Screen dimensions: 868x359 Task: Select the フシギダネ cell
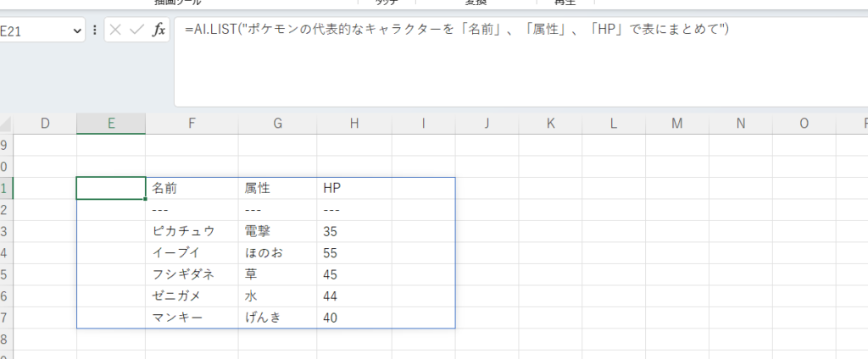pos(192,274)
